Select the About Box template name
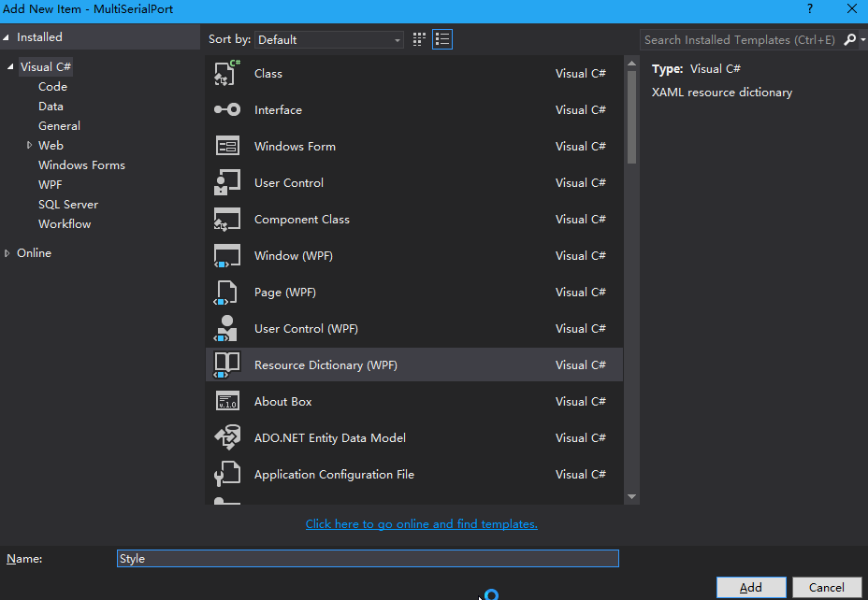 point(282,402)
